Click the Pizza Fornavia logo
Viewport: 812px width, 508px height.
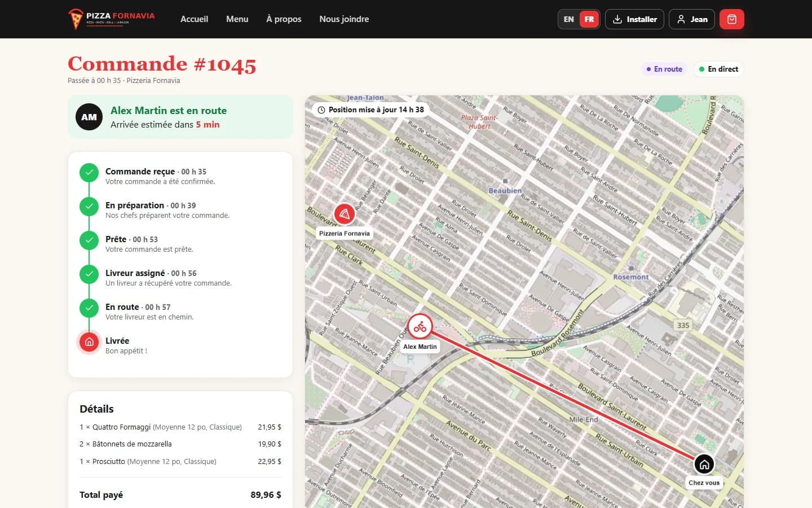(x=111, y=19)
